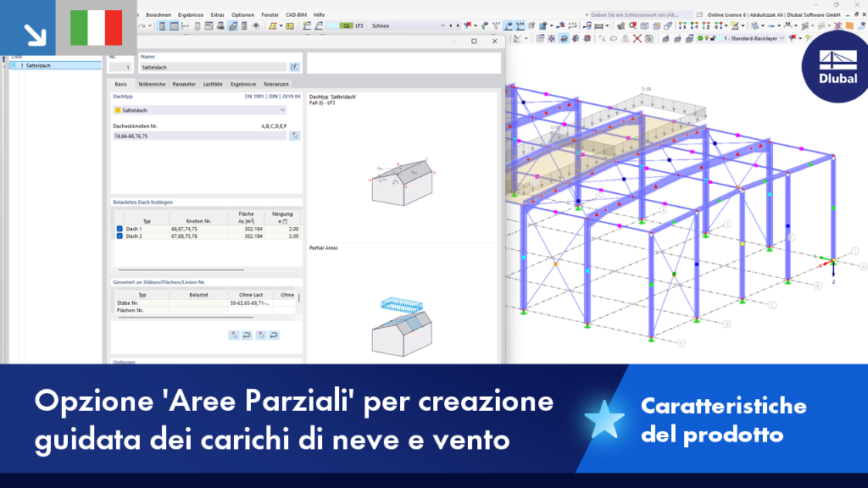The width and height of the screenshot is (868, 488).
Task: Click the second select-in-graphic button below tables
Action: [261, 335]
